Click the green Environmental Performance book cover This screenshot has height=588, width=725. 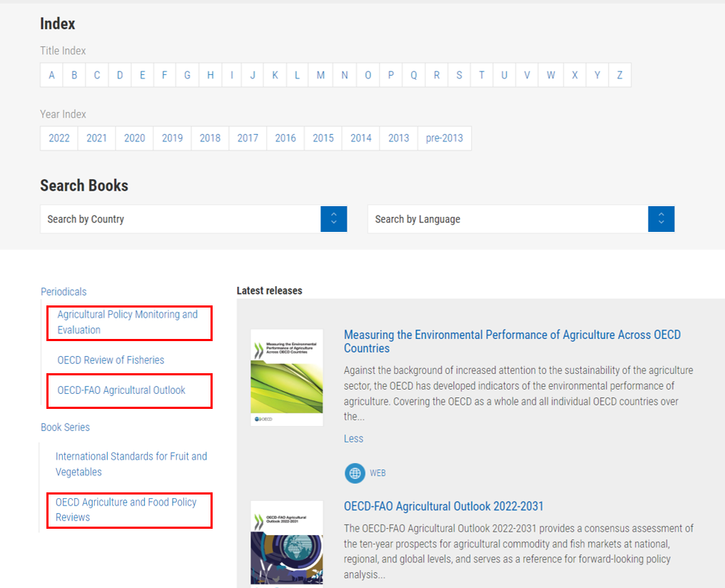[x=287, y=377]
